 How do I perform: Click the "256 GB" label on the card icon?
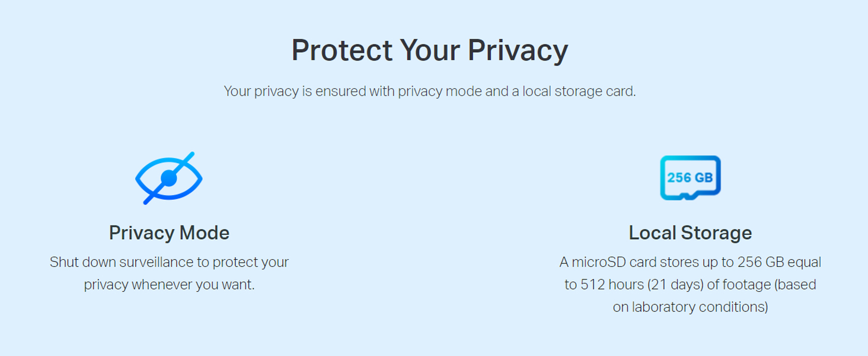(690, 177)
